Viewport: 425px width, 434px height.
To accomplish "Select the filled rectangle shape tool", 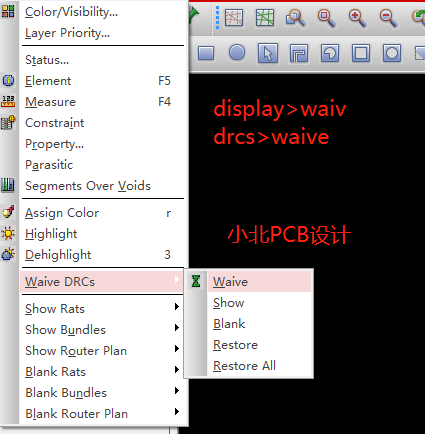I will pyautogui.click(x=206, y=53).
